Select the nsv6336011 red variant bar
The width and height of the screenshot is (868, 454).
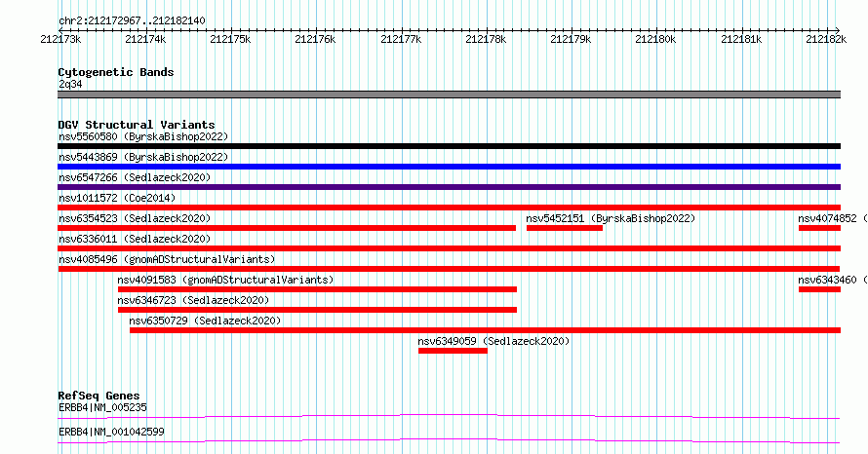[x=449, y=248]
